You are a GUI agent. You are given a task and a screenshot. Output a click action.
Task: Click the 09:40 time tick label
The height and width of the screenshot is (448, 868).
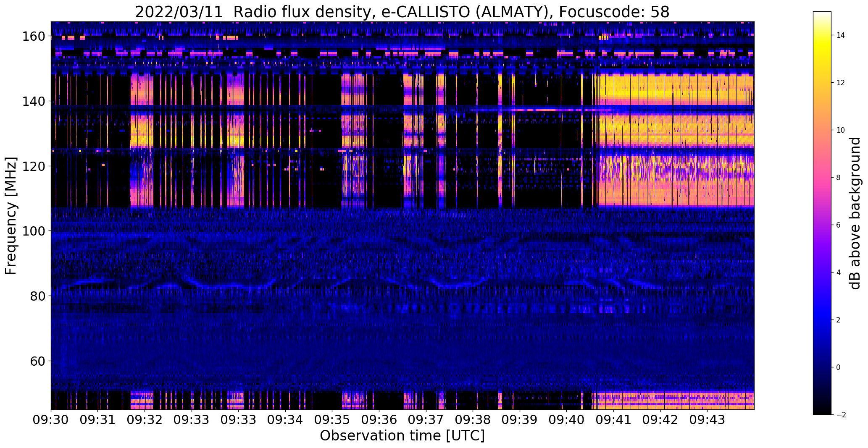coord(567,419)
